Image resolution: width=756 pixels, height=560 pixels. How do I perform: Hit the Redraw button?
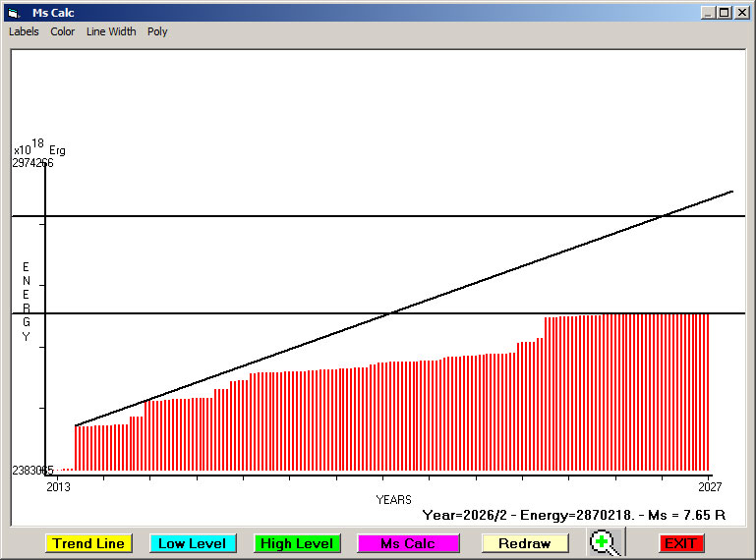click(x=524, y=543)
